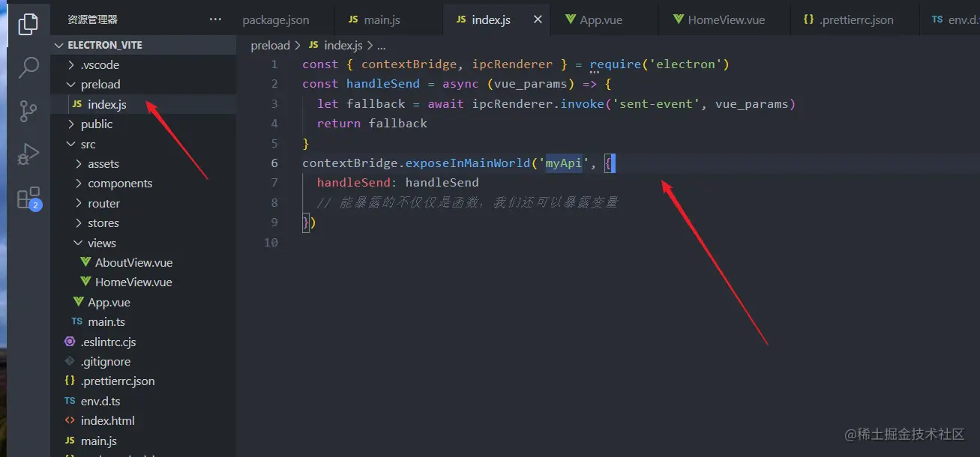Click 'handleSend' declaration on line 2
This screenshot has height=457, width=980.
click(383, 84)
